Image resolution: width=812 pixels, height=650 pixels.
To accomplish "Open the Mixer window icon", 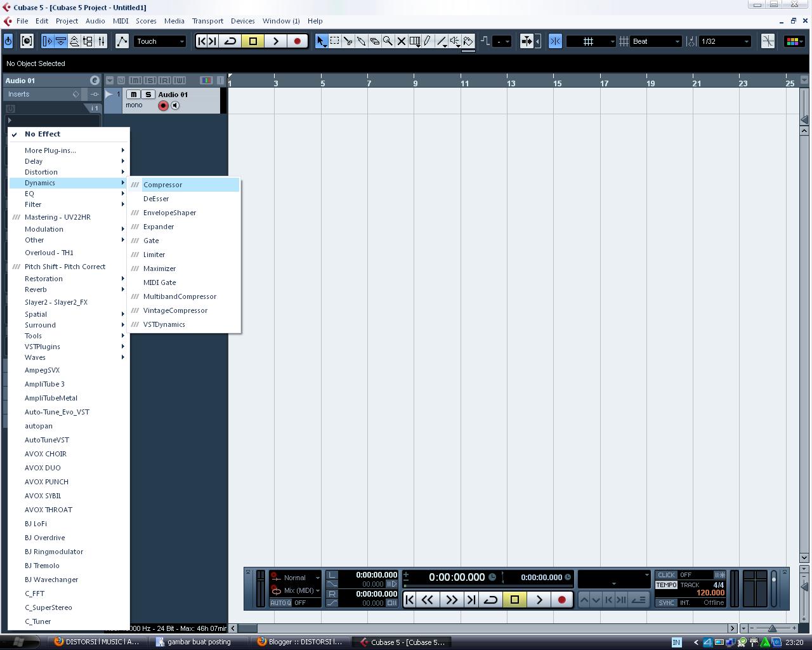I will coord(101,41).
